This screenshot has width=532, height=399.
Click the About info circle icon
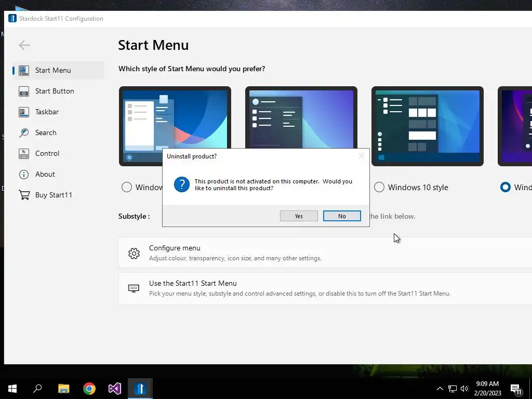point(24,175)
